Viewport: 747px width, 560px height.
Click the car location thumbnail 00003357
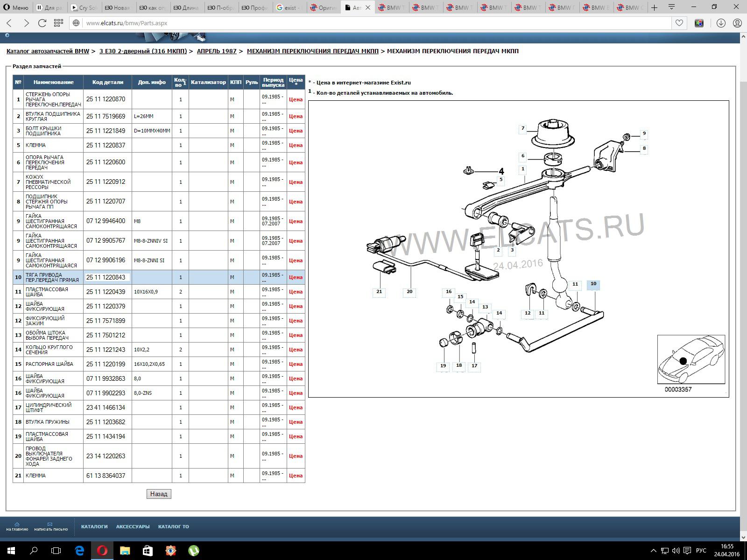point(691,359)
